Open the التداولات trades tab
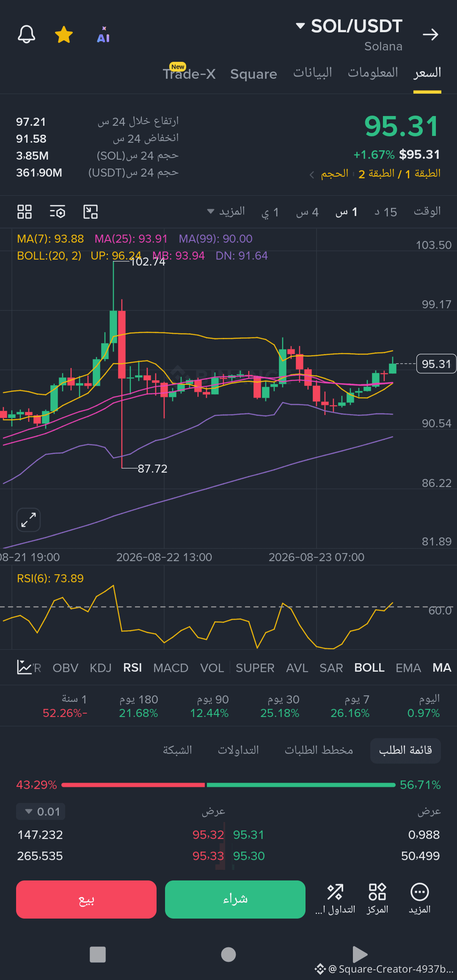Image resolution: width=457 pixels, height=980 pixels. 238,750
